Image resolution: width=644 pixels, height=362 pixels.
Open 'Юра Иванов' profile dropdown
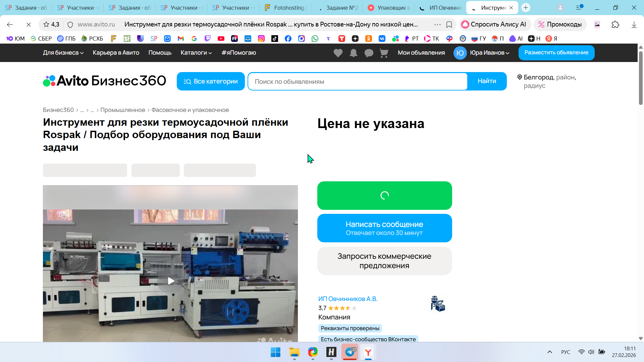[489, 53]
